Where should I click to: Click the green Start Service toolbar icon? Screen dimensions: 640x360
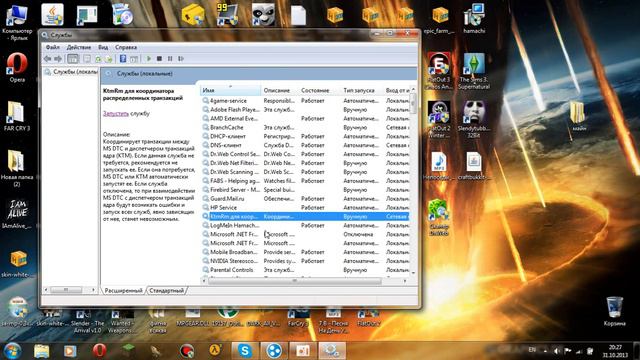[149, 59]
